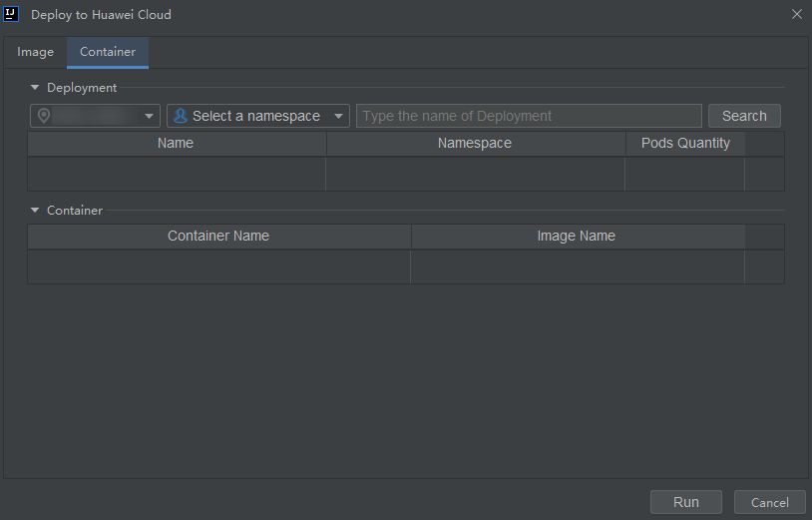Click the user icon in namespace selector
This screenshot has height=520, width=812.
coord(181,116)
